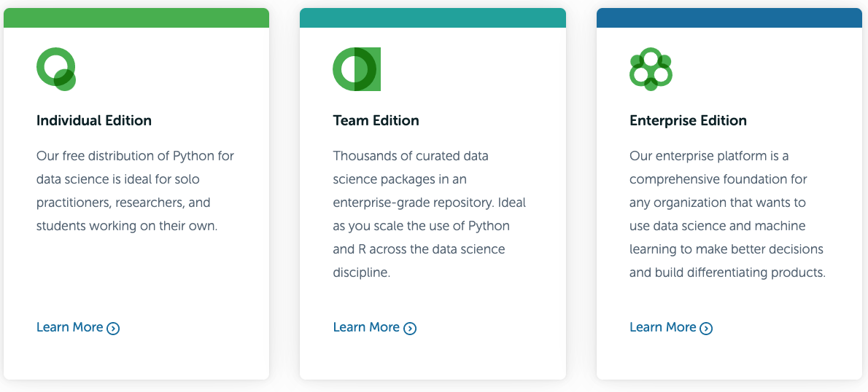Click the arrow circle beside Team Edition Learn More
The image size is (868, 392).
point(410,329)
